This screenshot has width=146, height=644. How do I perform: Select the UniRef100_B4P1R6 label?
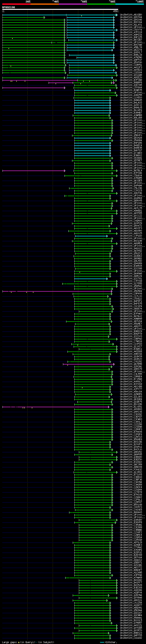[x=131, y=143]
